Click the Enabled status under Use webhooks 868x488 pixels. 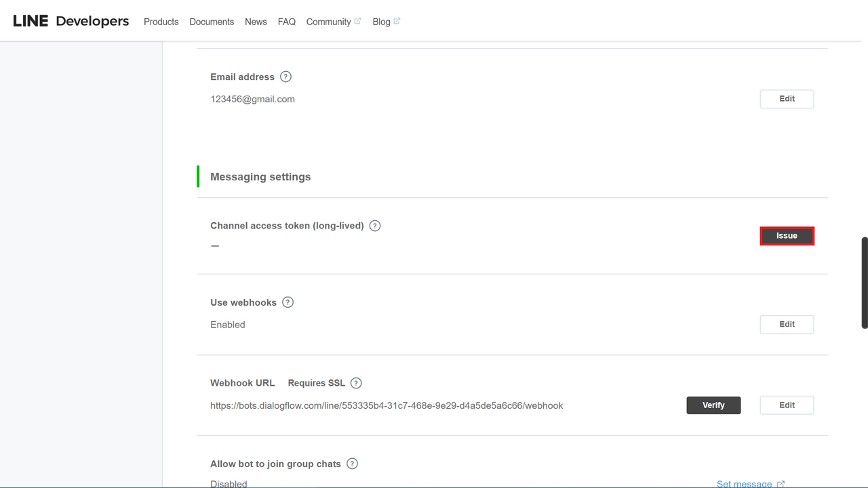pos(228,325)
